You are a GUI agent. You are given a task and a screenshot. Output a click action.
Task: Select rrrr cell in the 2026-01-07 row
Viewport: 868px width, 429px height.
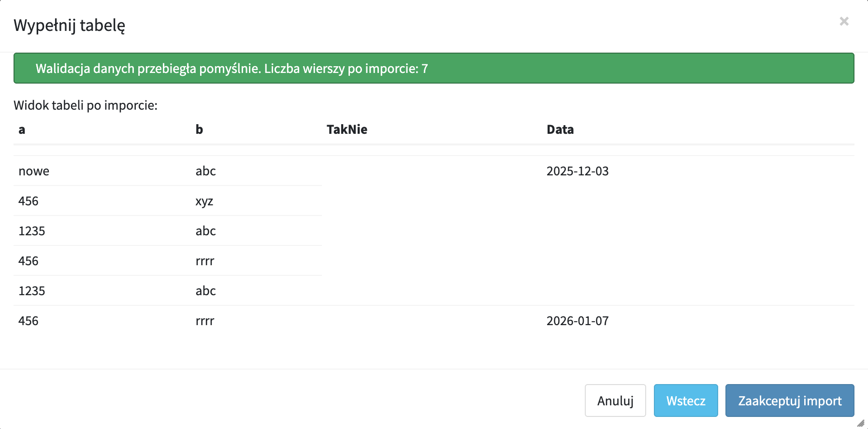[x=204, y=321]
